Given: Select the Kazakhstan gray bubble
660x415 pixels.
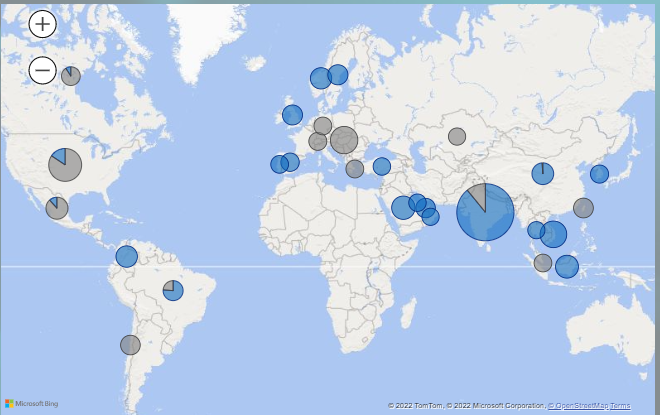Looking at the screenshot, I should pos(457,136).
